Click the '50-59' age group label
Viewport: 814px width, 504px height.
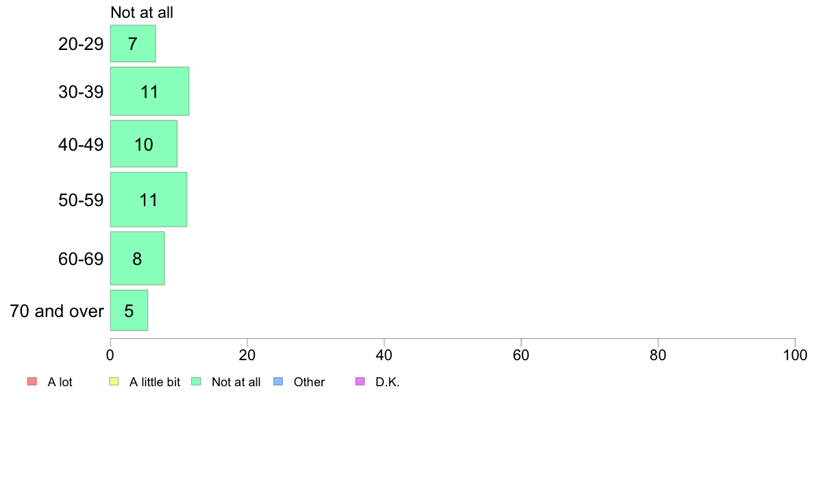pyautogui.click(x=81, y=201)
